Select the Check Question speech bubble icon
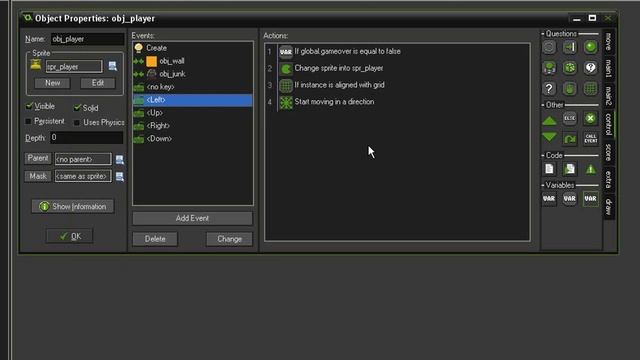 pyautogui.click(x=590, y=68)
